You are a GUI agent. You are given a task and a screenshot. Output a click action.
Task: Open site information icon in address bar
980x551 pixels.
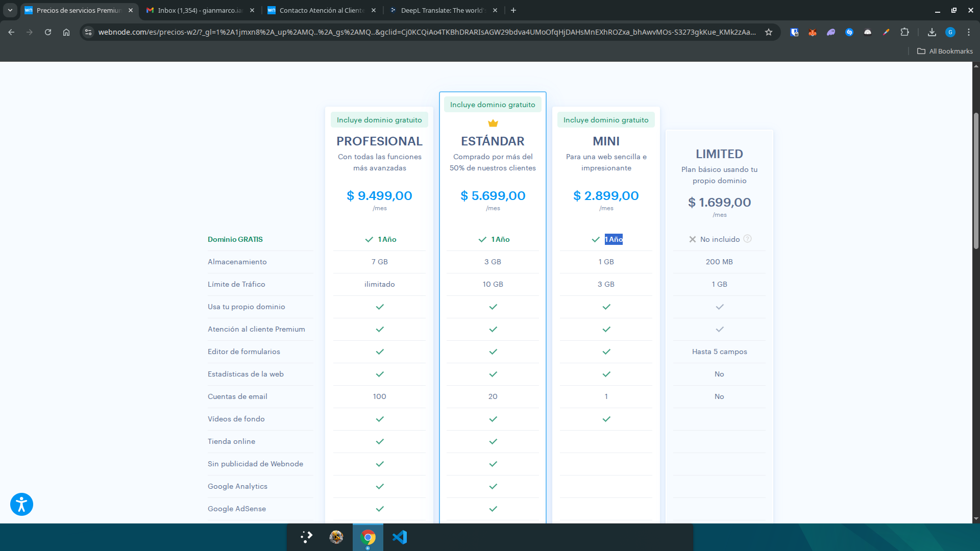[x=88, y=32]
